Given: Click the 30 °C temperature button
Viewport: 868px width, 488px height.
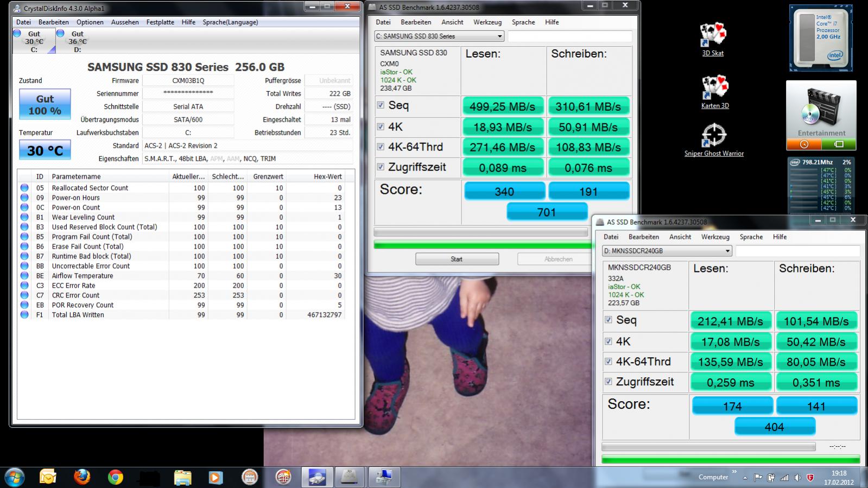Looking at the screenshot, I should (45, 150).
